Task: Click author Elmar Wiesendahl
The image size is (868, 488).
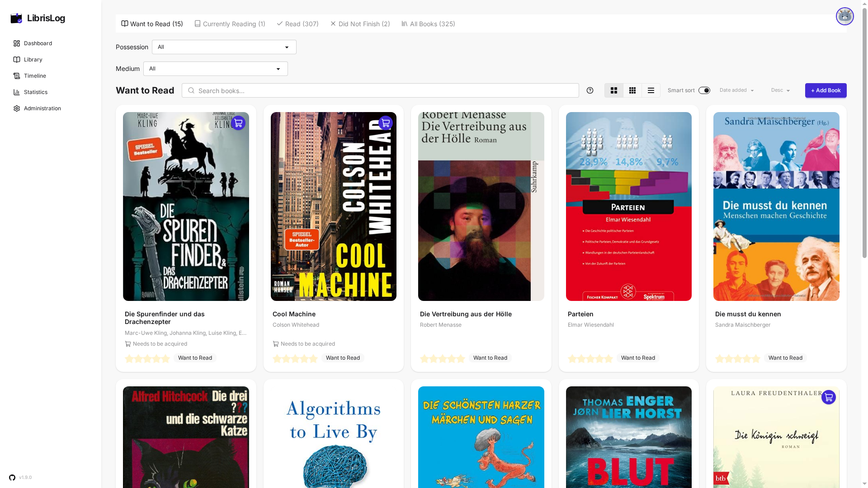Action: (x=591, y=325)
